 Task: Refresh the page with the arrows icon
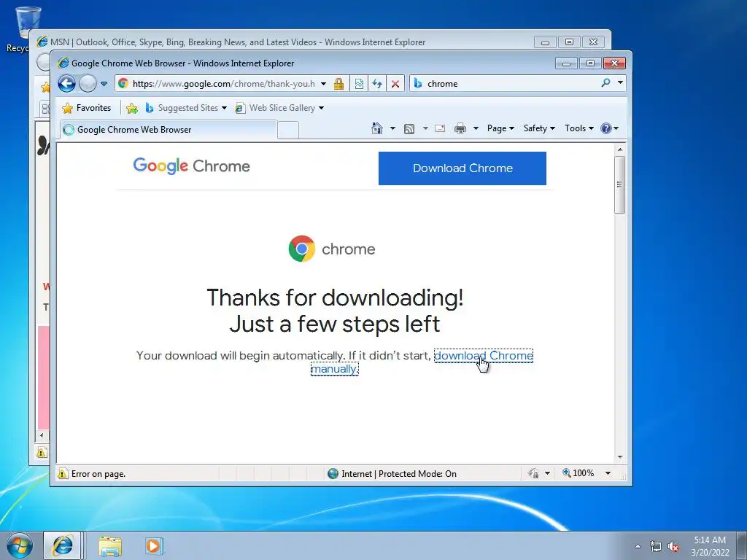click(x=377, y=84)
